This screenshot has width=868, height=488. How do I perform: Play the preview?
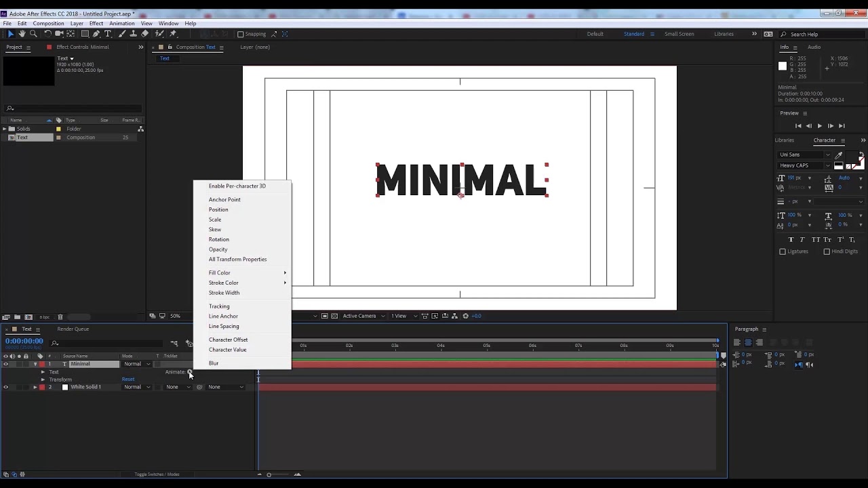coord(819,126)
